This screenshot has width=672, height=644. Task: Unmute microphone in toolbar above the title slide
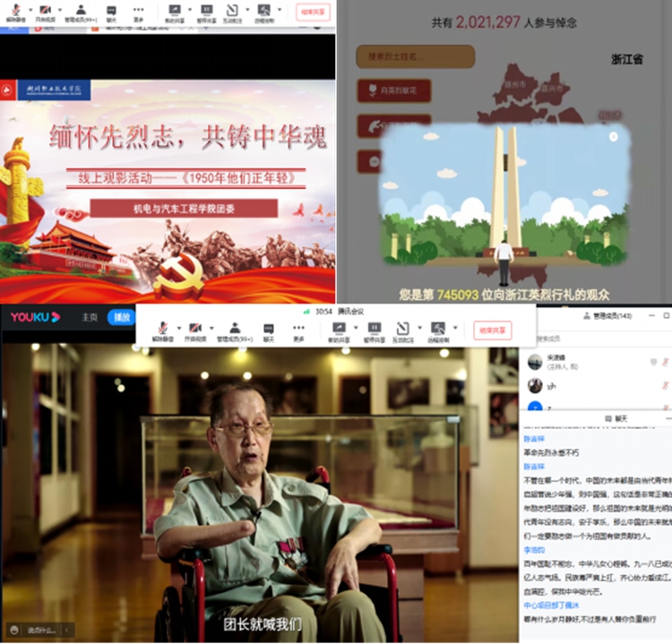point(14,13)
